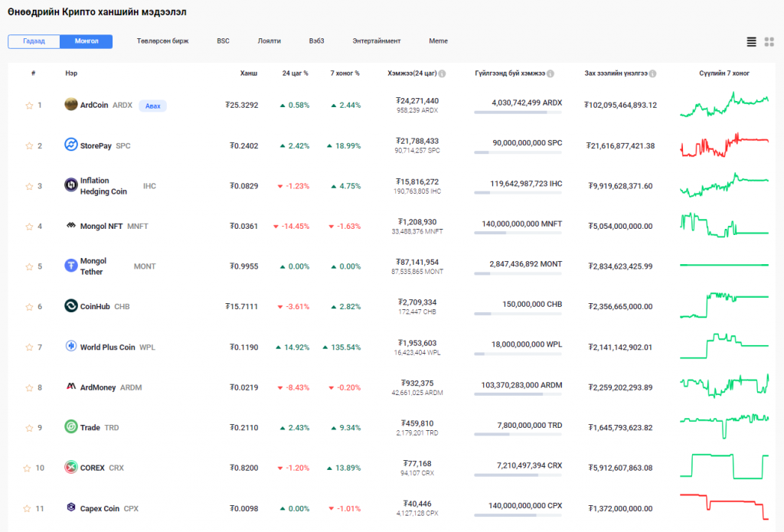This screenshot has height=532, width=784.
Task: Click the Mongol Tether logo icon
Action: click(71, 266)
